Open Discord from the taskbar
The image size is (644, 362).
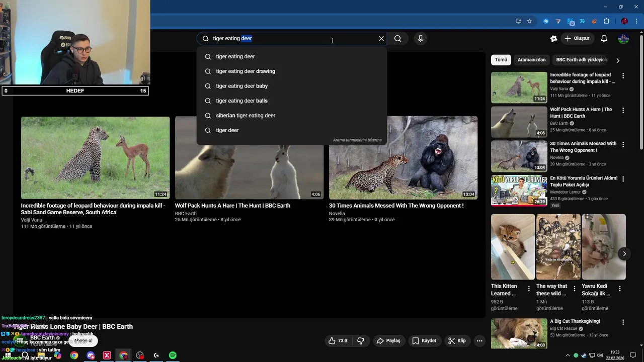[x=91, y=355]
